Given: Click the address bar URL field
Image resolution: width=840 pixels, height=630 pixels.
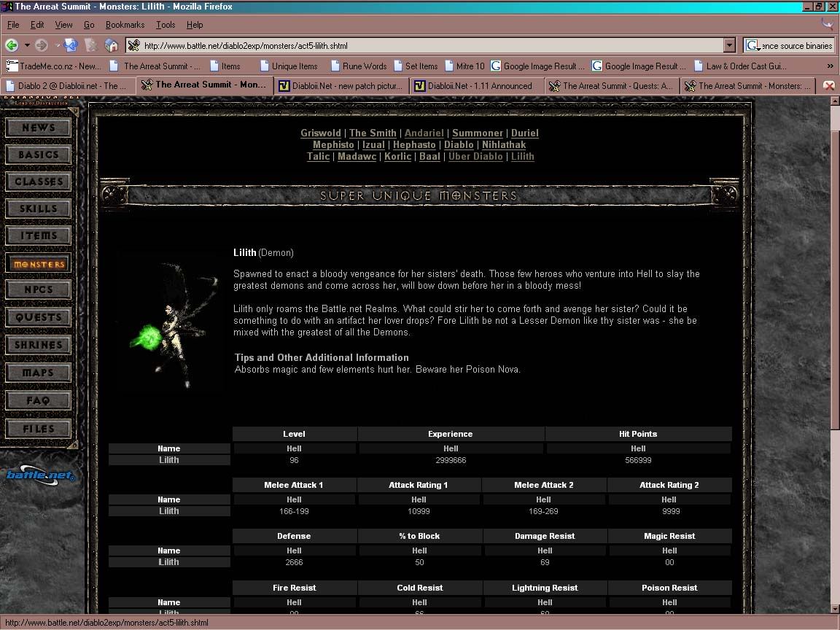Looking at the screenshot, I should point(432,45).
